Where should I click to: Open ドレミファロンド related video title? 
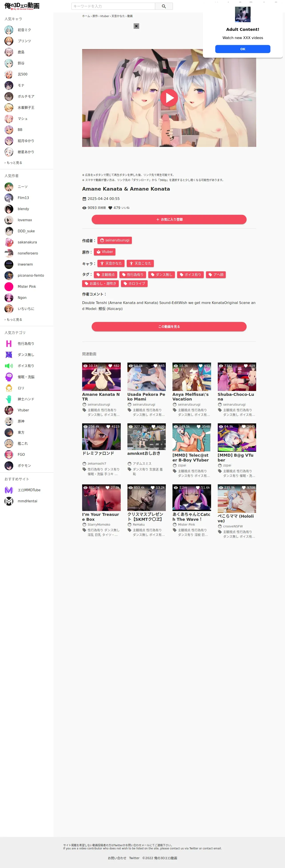point(98,454)
